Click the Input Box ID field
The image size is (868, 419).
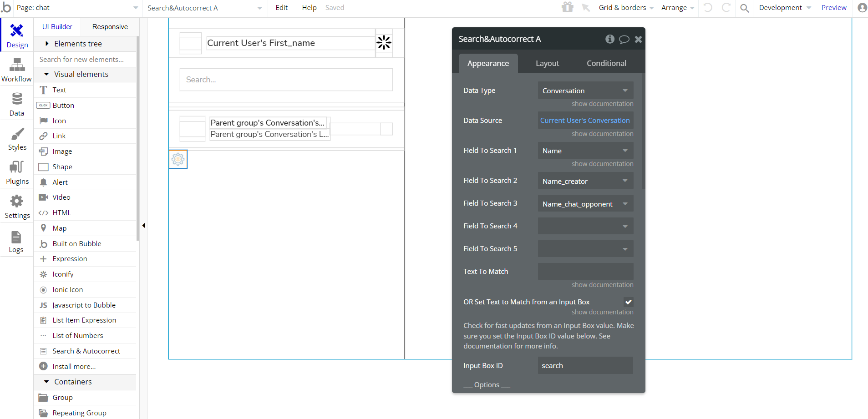(x=585, y=365)
